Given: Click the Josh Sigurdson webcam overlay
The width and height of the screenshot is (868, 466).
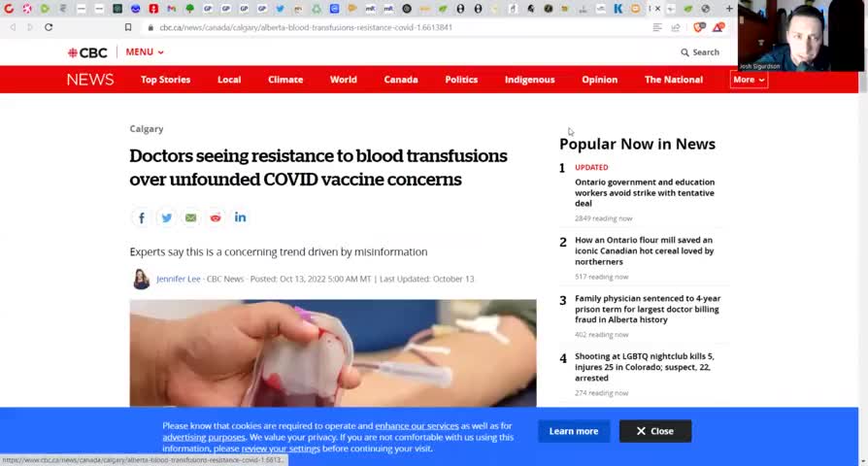Looking at the screenshot, I should 801,35.
